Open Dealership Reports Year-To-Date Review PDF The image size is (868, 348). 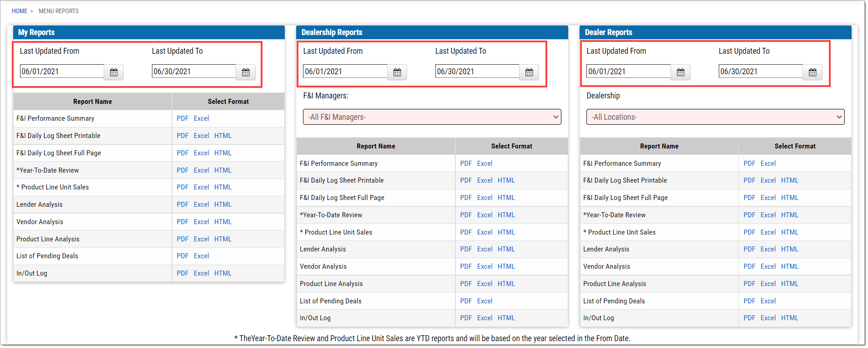[x=466, y=215]
